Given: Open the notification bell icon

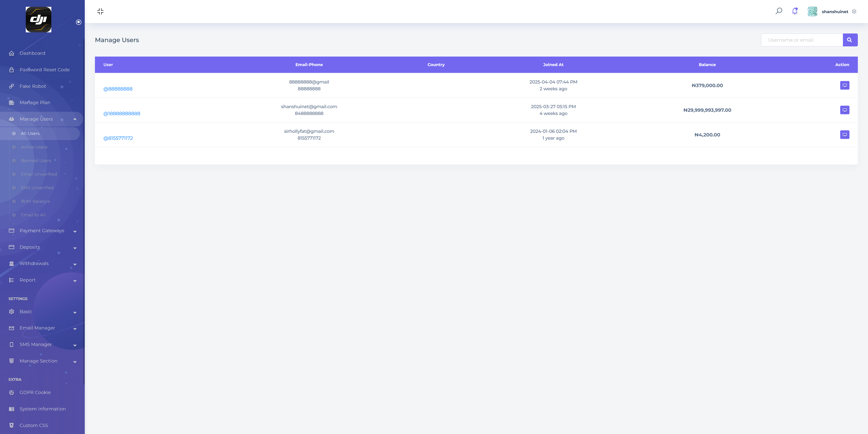Looking at the screenshot, I should click(795, 11).
